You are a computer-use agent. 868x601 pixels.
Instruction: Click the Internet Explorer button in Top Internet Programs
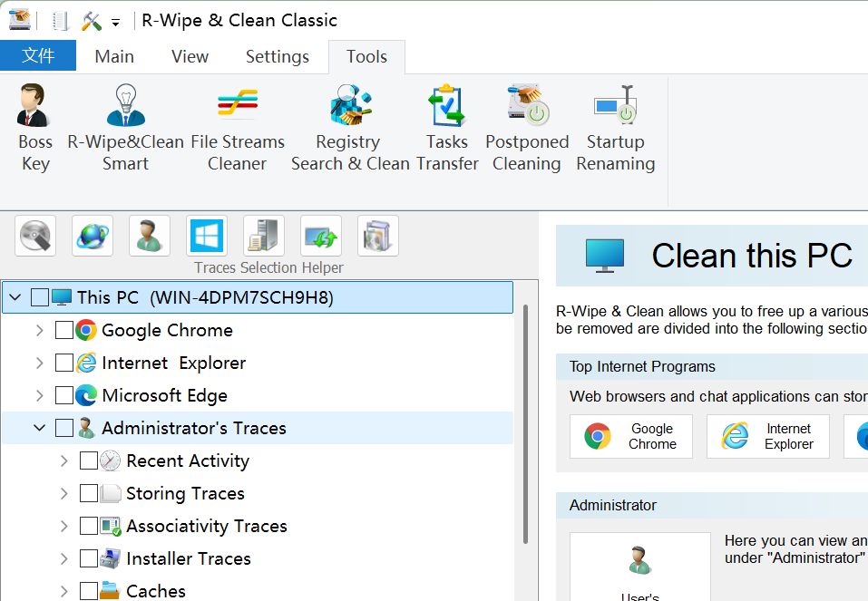pyautogui.click(x=767, y=436)
